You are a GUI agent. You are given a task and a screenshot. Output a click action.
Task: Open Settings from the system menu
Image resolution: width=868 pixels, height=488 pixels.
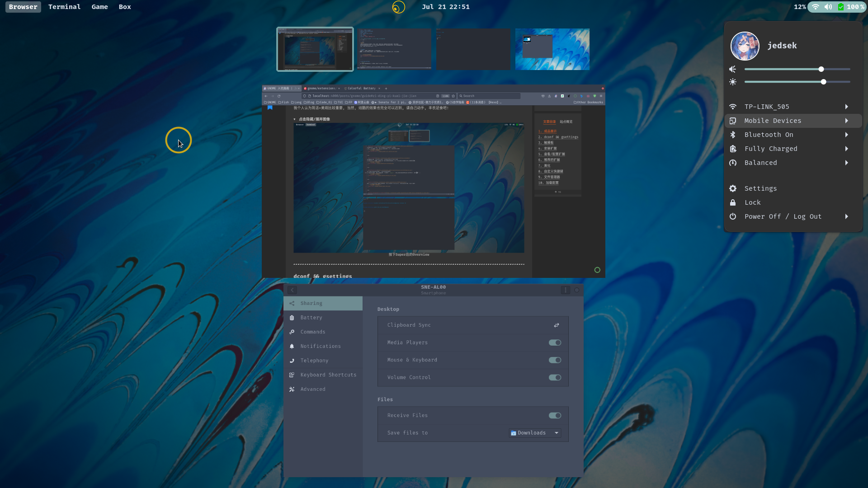coord(760,188)
